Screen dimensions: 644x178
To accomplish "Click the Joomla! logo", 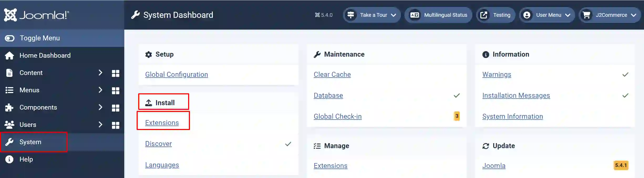I will (37, 15).
